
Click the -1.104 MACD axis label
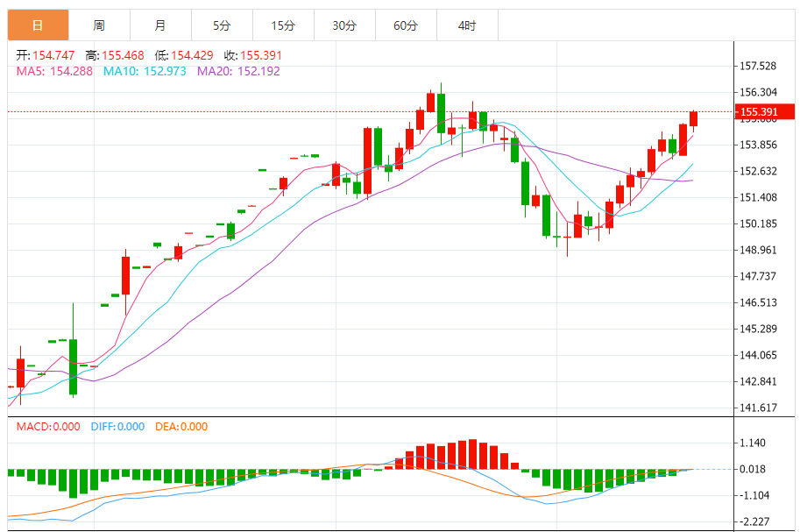pos(754,496)
